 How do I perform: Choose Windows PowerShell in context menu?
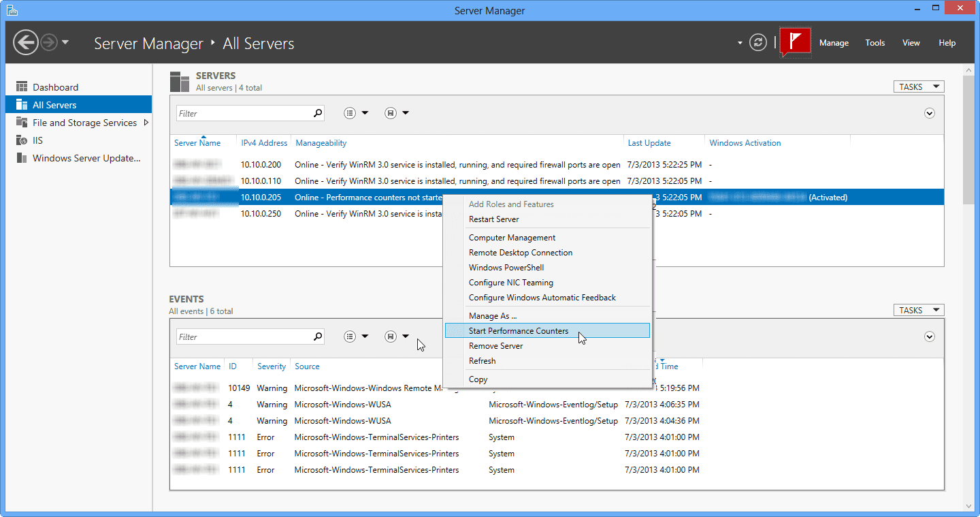pyautogui.click(x=547, y=268)
